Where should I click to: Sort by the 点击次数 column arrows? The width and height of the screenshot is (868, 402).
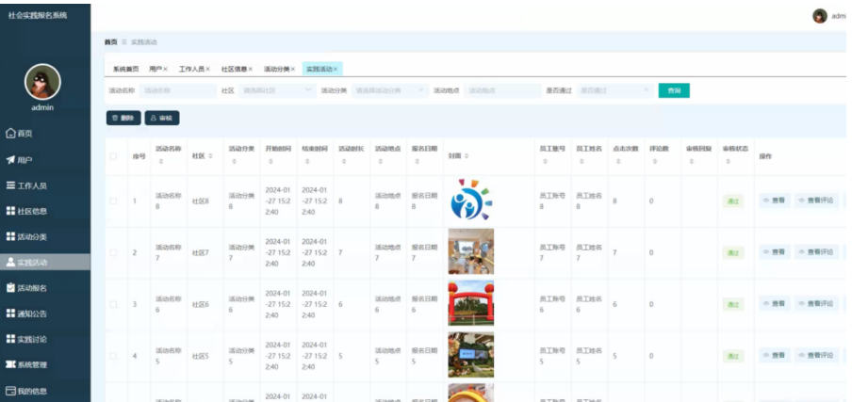[x=619, y=162]
